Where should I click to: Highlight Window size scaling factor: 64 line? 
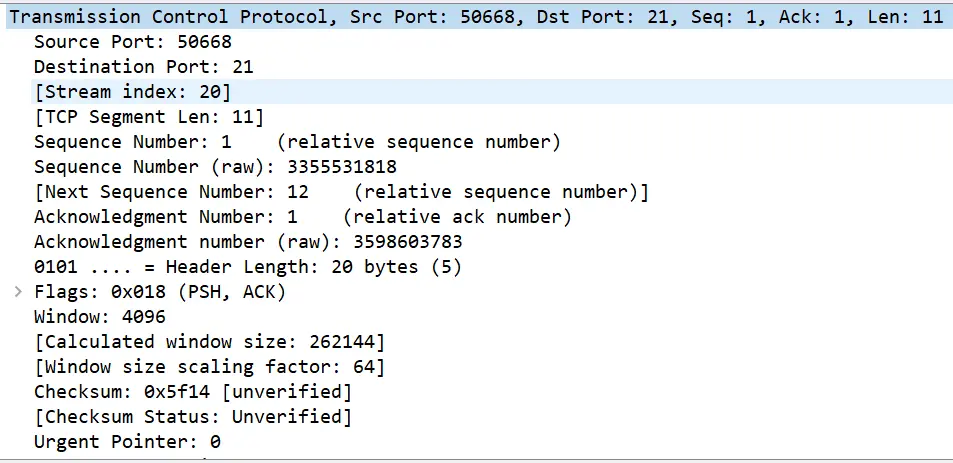point(209,367)
